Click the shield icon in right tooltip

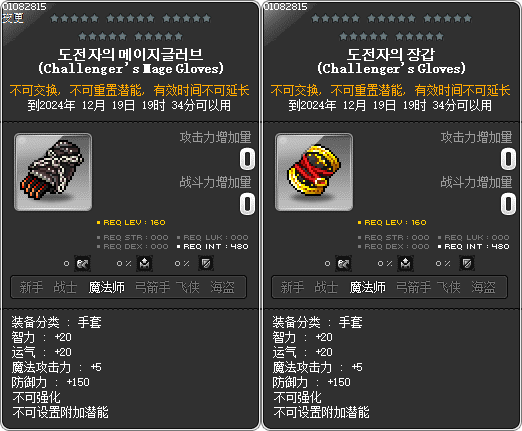[467, 264]
